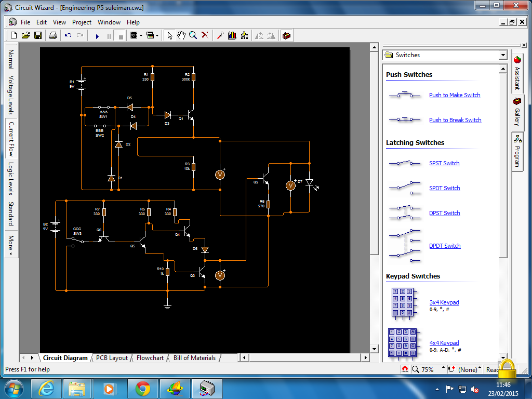Select the red X delete tool

pyautogui.click(x=205, y=35)
